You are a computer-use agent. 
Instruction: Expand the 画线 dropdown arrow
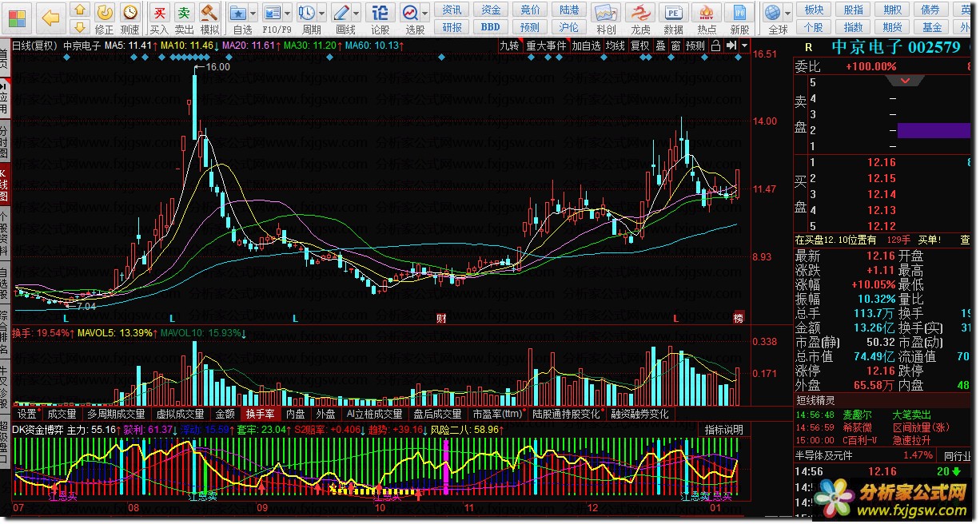tap(357, 14)
